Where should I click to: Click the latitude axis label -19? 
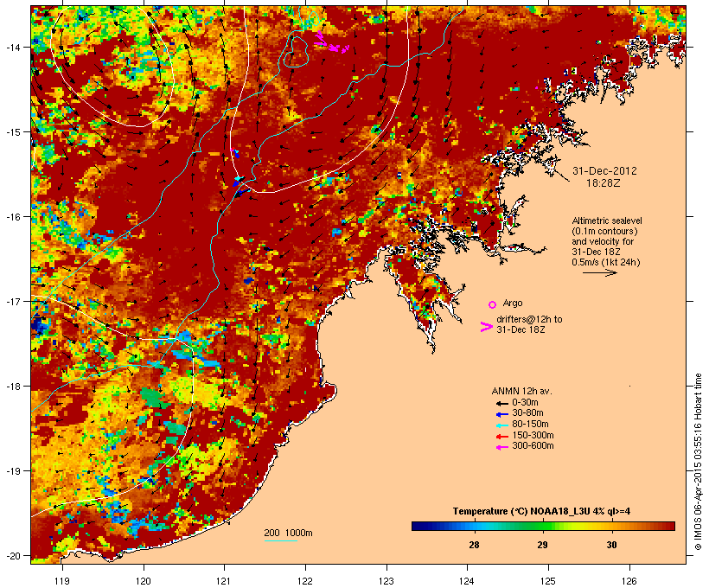(x=13, y=471)
